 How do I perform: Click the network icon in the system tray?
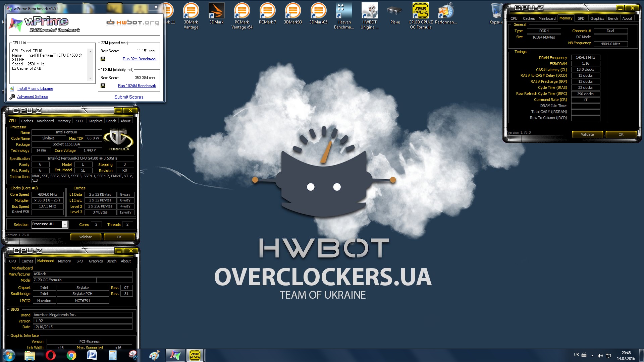click(x=608, y=356)
